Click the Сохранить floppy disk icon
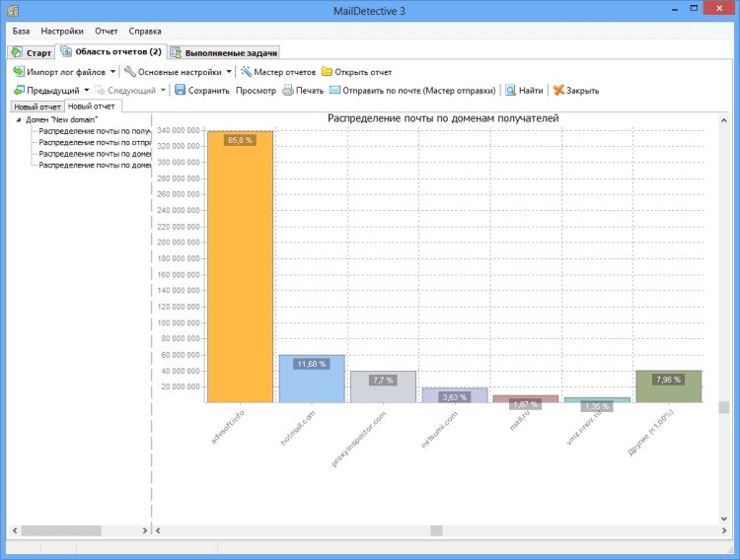740x560 pixels. click(x=180, y=90)
